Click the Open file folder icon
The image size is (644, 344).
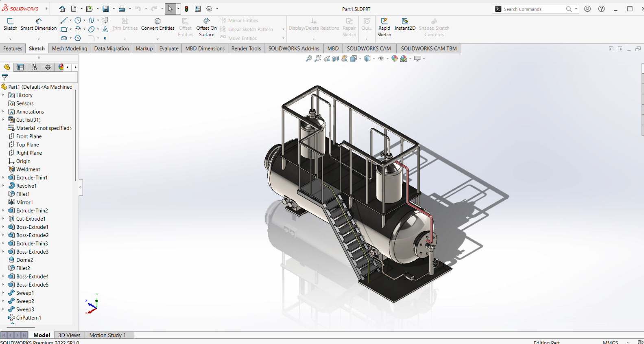[x=89, y=9]
